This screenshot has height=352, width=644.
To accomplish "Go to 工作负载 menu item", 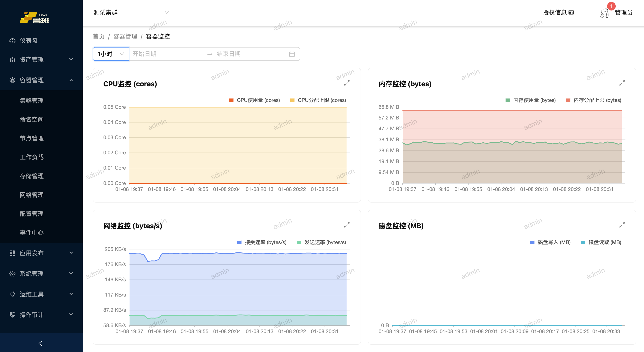I will (32, 157).
